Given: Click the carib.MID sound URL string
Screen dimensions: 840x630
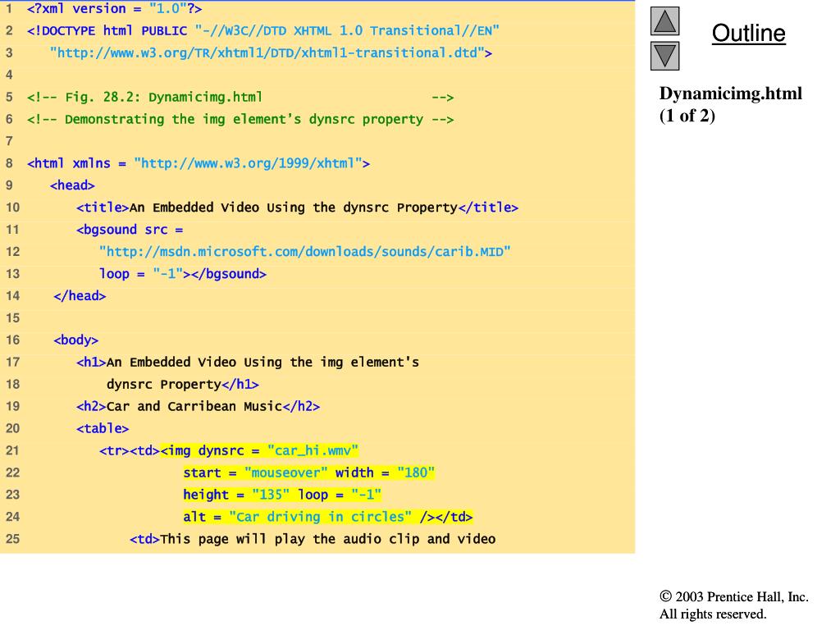Looking at the screenshot, I should (x=305, y=251).
